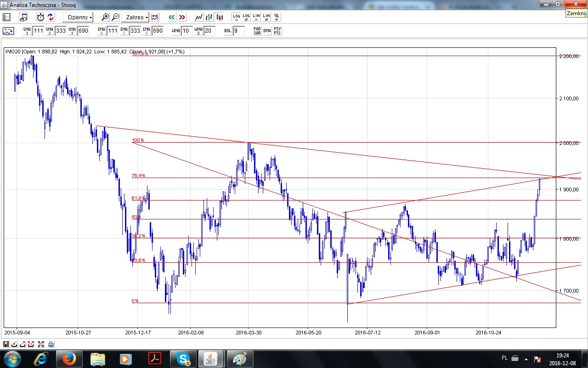Click the print chart icon
The image size is (588, 368).
click(51, 344)
